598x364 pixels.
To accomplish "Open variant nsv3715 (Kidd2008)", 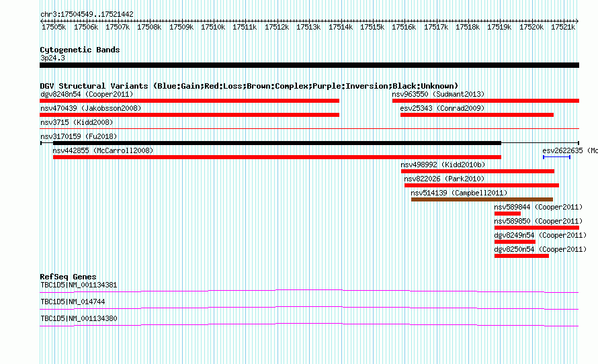I will click(77, 122).
